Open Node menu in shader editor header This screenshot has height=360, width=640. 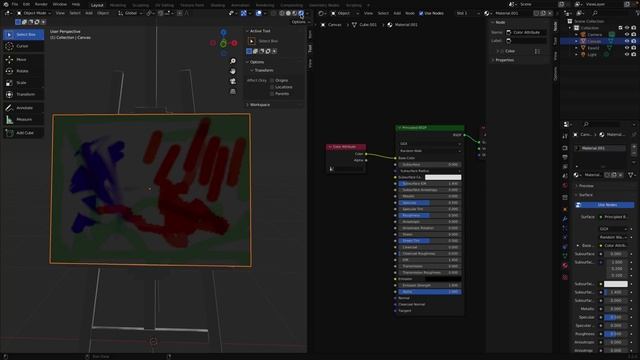(x=409, y=13)
